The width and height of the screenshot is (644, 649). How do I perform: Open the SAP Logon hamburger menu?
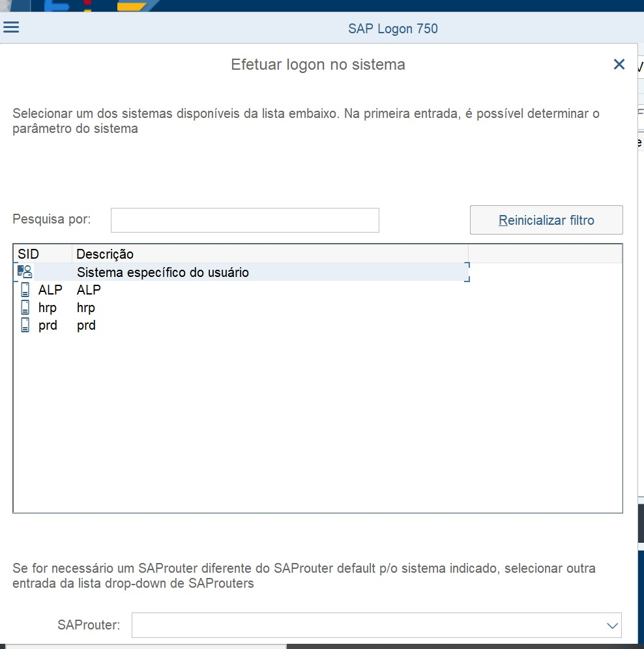click(11, 27)
